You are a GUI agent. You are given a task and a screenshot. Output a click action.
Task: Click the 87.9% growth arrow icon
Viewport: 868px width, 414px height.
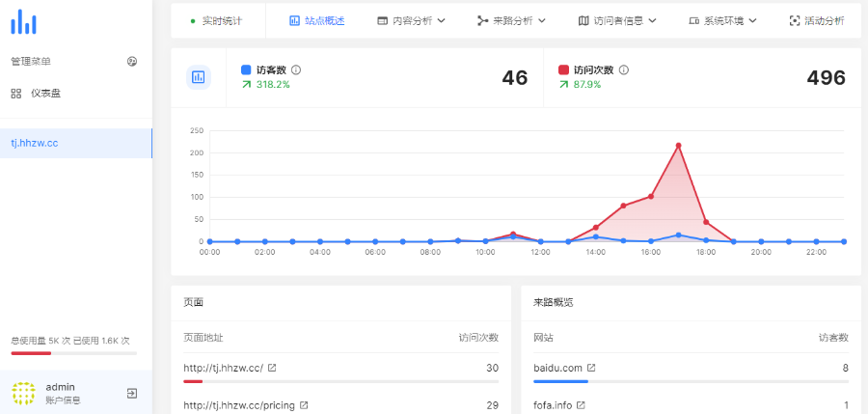[563, 85]
